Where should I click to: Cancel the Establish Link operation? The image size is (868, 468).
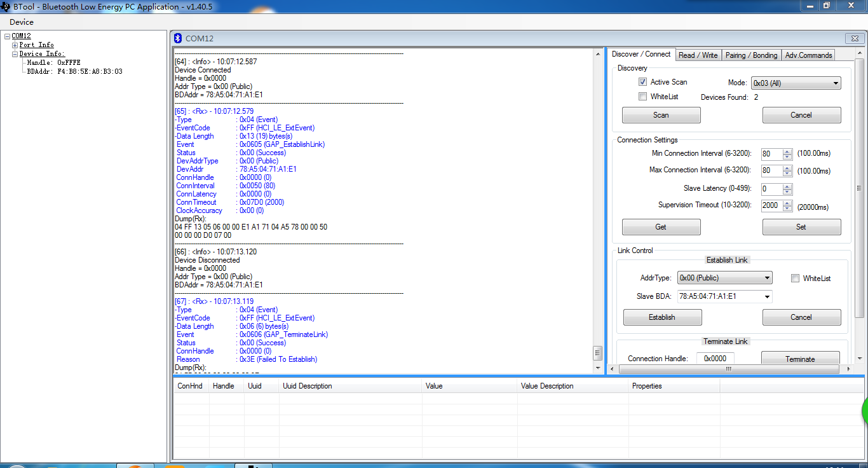pyautogui.click(x=801, y=317)
